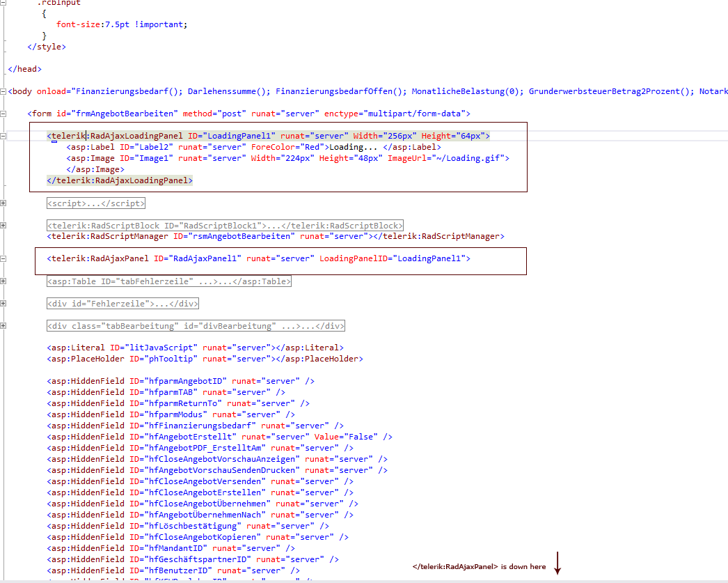
Task: Expand the collapsed script block in margin
Action: (3, 203)
